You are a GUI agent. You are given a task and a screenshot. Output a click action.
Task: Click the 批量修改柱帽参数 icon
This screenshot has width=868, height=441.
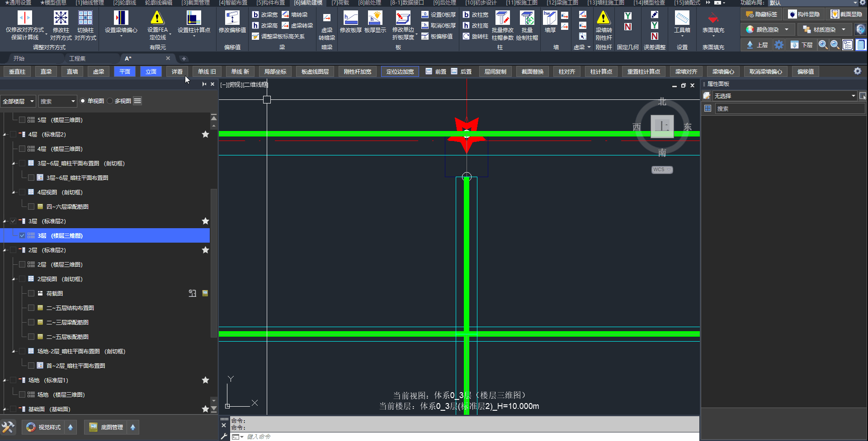pyautogui.click(x=502, y=18)
